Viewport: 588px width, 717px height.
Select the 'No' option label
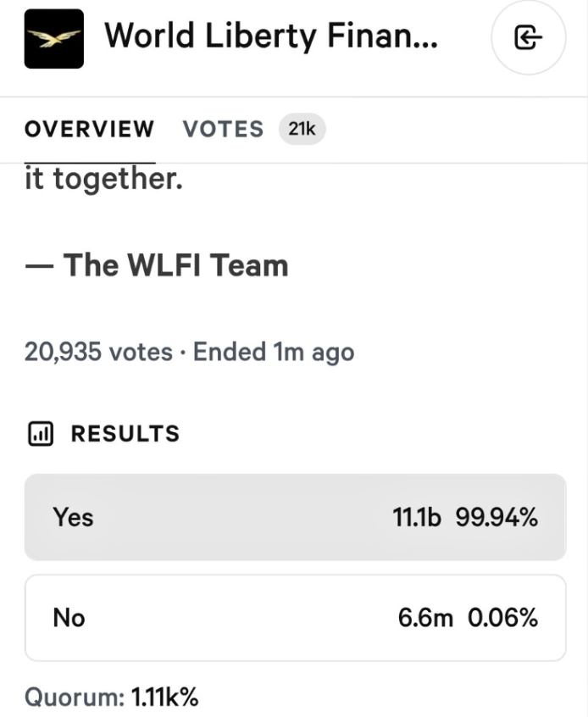tap(69, 618)
